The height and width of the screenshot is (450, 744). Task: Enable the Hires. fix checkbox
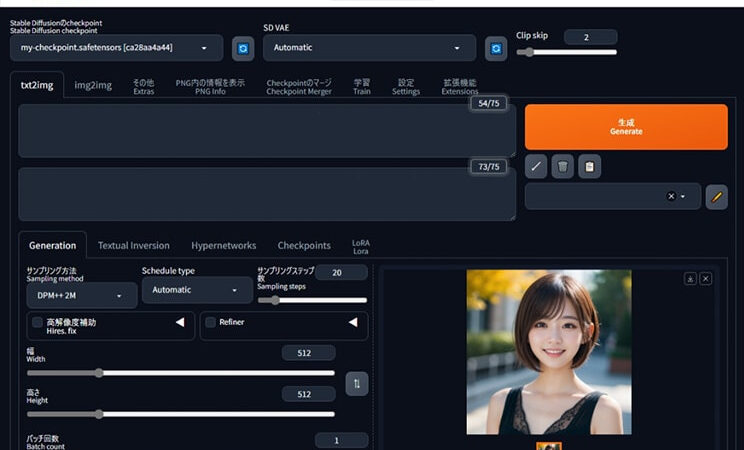click(x=37, y=322)
